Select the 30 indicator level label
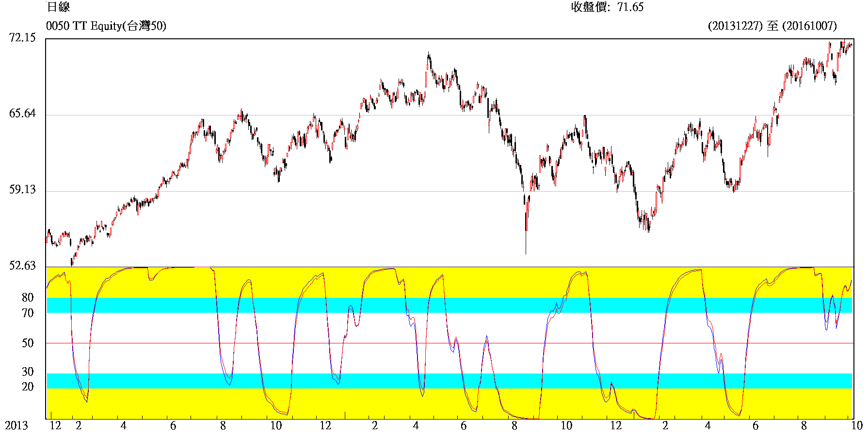Image resolution: width=868 pixels, height=437 pixels. point(28,372)
